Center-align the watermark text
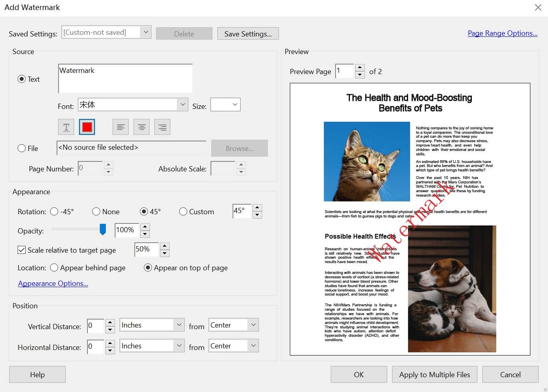 141,127
